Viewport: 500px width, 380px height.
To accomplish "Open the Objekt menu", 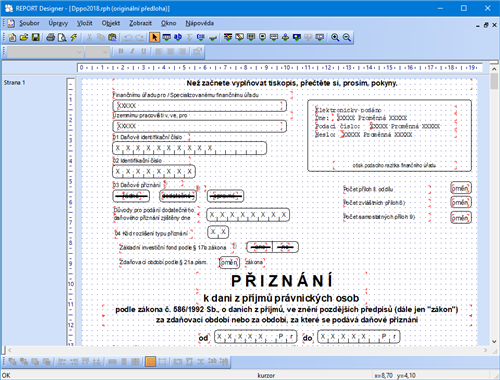I will [111, 23].
